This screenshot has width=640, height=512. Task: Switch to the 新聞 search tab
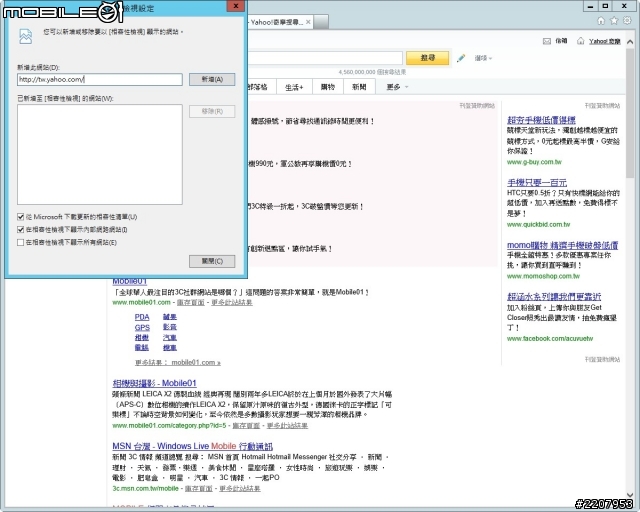[x=359, y=87]
